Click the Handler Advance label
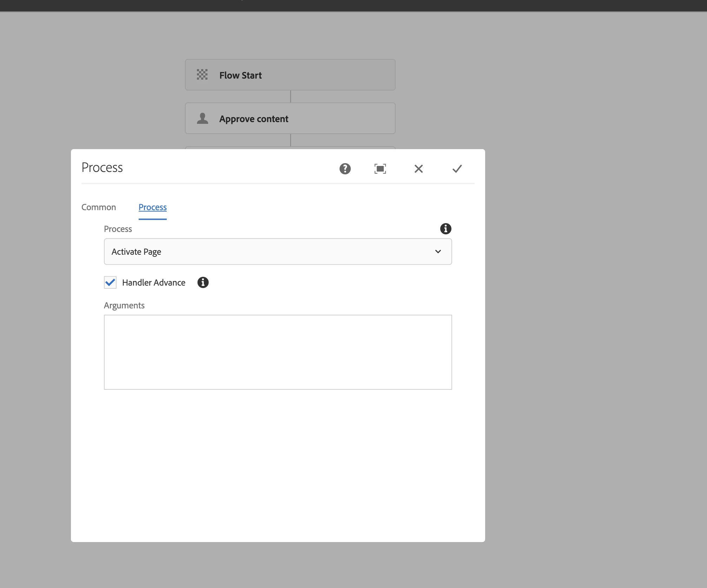Screen dimensions: 707x588 (153, 283)
